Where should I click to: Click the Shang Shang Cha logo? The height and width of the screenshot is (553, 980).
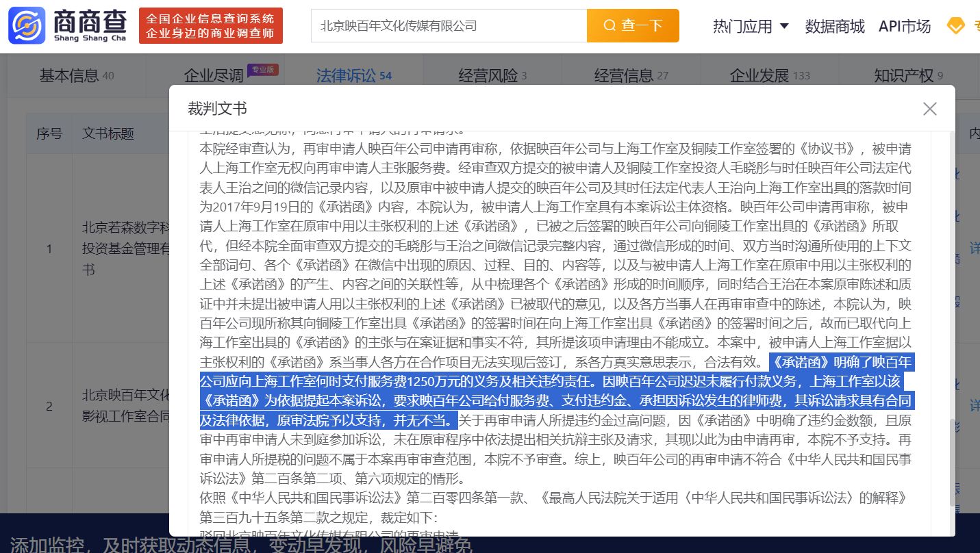point(68,26)
